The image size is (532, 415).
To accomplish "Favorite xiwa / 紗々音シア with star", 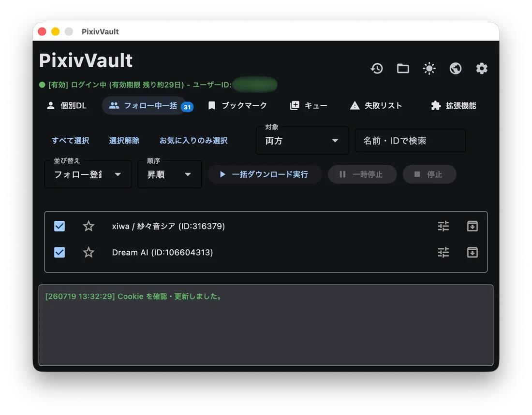I will tap(89, 226).
